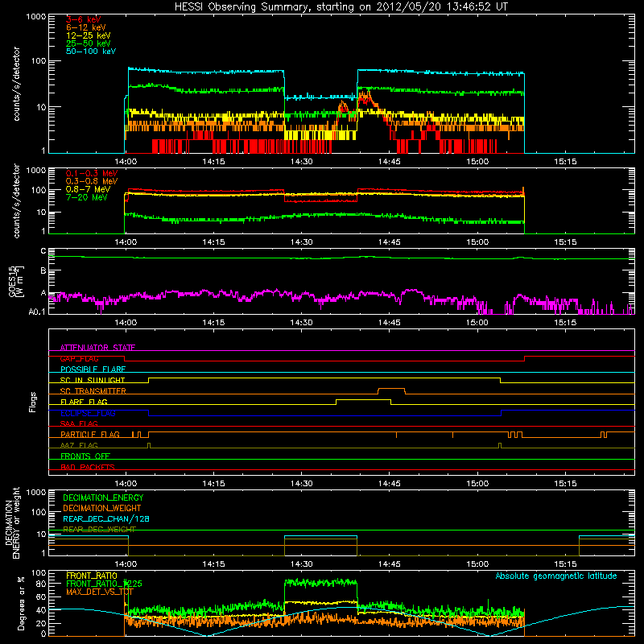Image resolution: width=644 pixels, height=644 pixels.
Task: Click the DECIMATION_WEIGHT legend label
Action: pos(102,508)
